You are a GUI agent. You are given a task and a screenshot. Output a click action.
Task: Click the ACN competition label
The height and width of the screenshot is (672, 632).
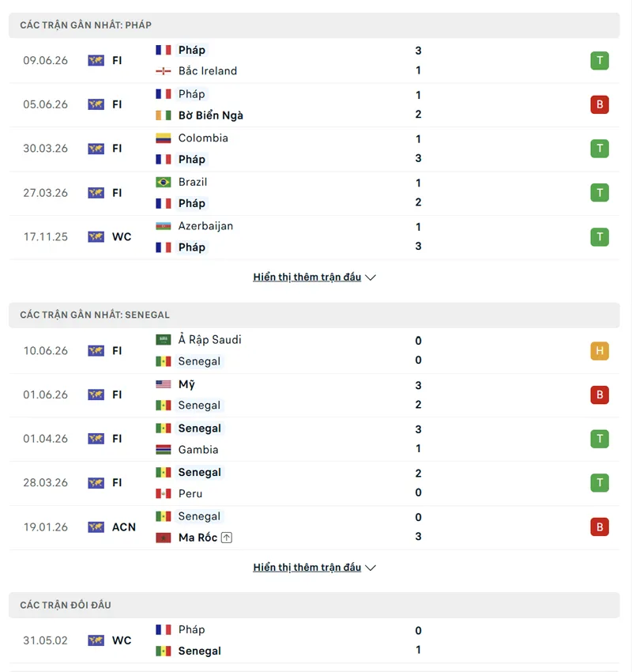tap(124, 527)
